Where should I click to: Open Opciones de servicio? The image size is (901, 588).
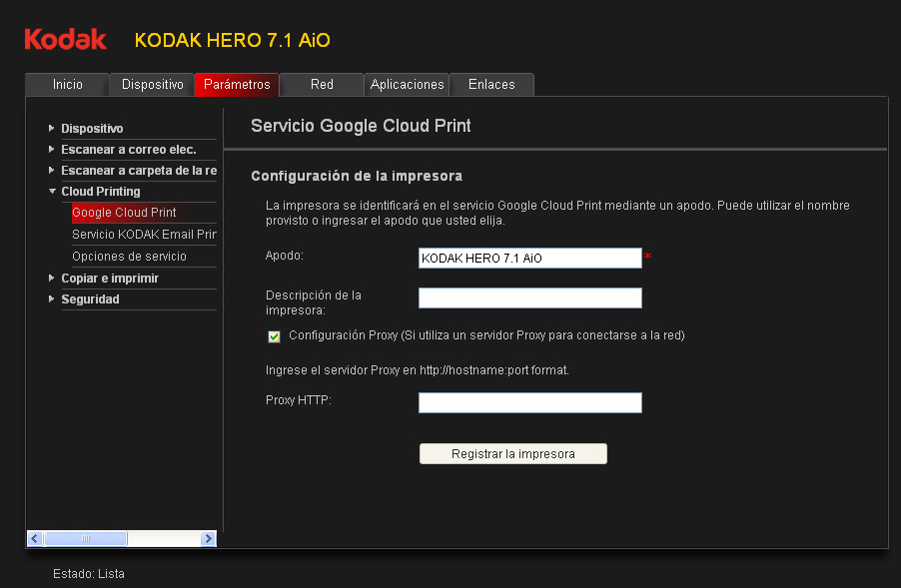(x=129, y=257)
